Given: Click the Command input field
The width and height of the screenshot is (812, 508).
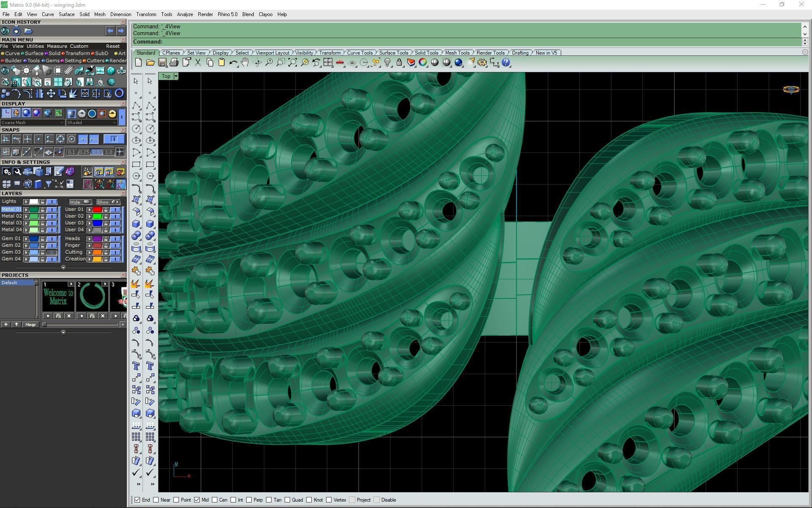Looking at the screenshot, I should [466, 42].
